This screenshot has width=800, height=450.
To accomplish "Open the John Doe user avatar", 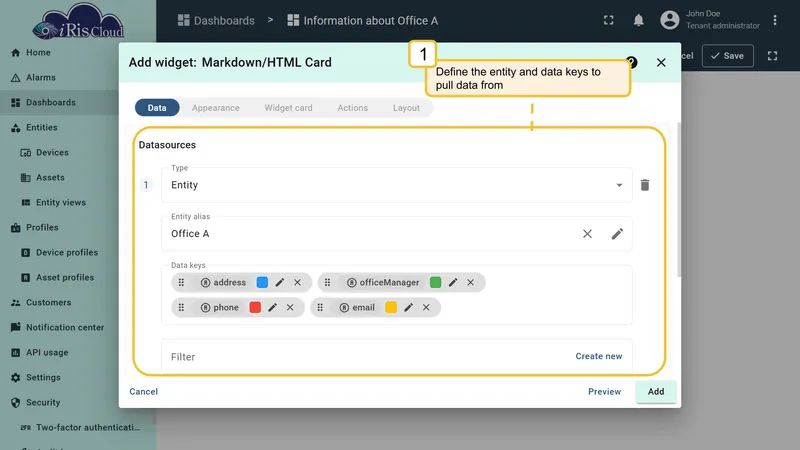I will click(669, 20).
